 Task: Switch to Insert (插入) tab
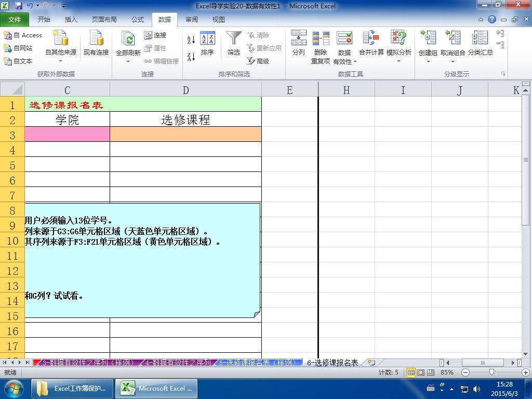[x=71, y=20]
